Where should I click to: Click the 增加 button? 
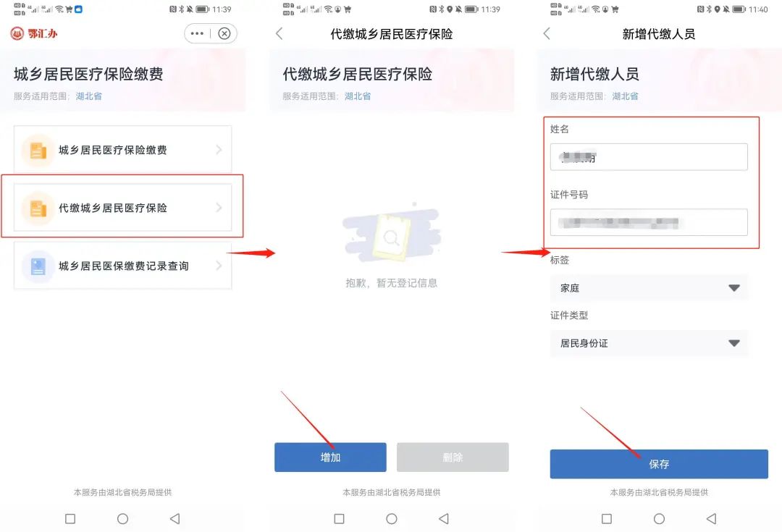[x=330, y=457]
